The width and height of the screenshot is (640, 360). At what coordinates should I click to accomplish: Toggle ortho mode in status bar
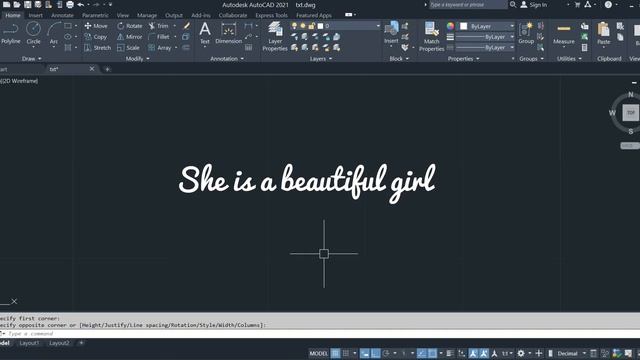[376, 353]
